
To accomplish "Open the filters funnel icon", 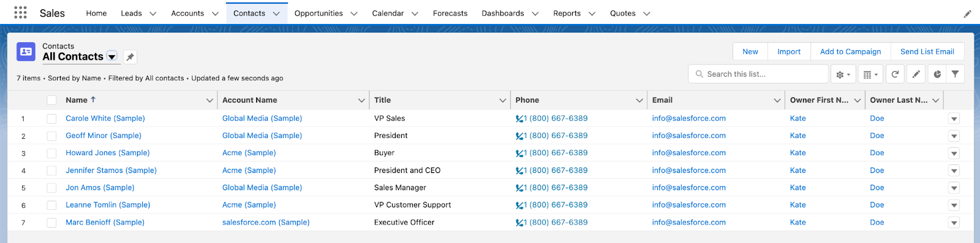I will 955,74.
